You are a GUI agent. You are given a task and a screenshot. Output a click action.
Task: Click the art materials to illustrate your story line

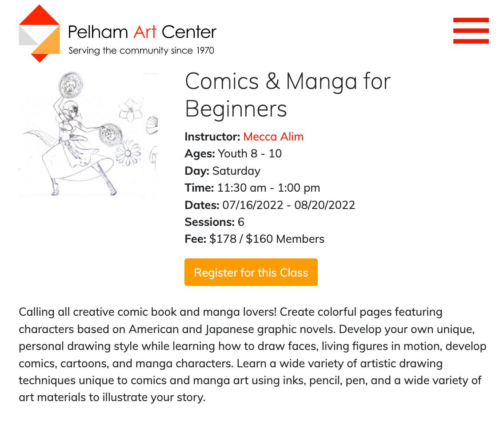(112, 398)
